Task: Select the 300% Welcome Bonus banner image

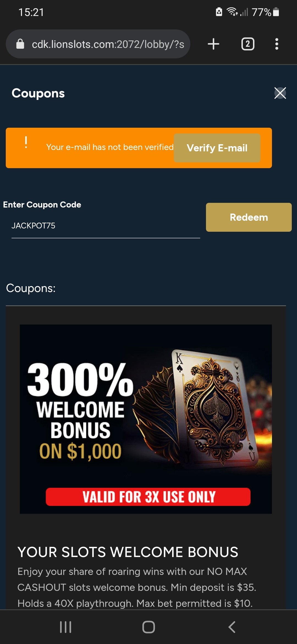Action: [146, 419]
